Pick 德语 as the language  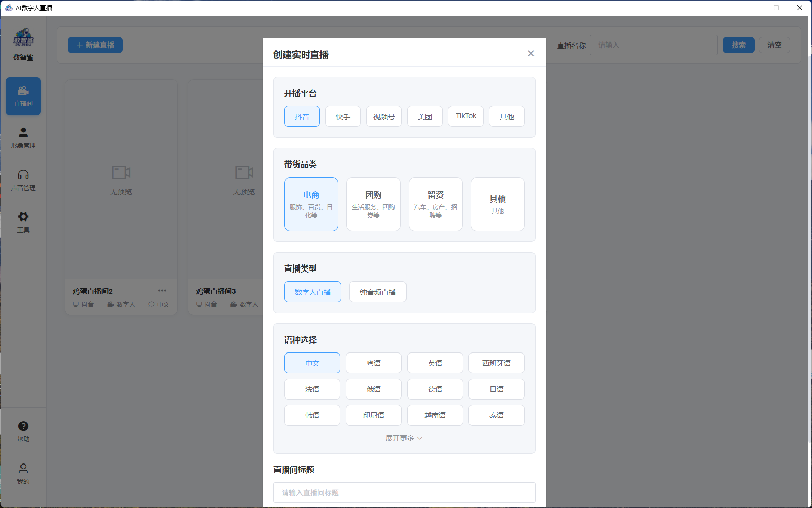click(435, 389)
